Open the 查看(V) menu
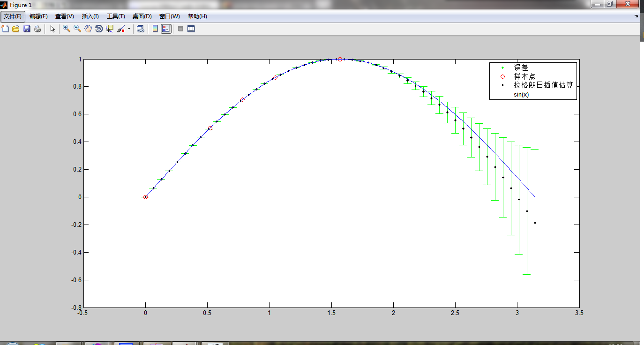 65,16
